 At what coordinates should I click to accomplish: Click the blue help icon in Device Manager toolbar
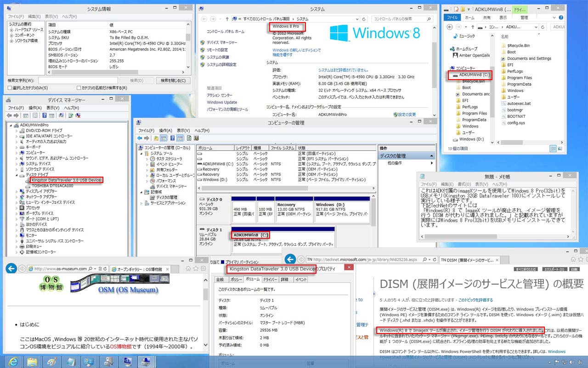[x=45, y=115]
